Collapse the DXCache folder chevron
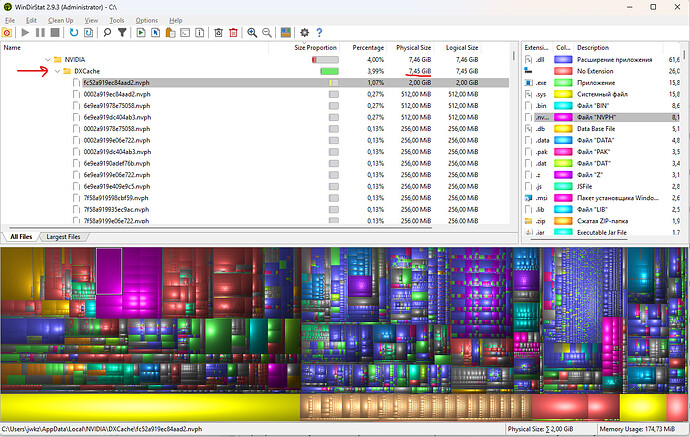Viewport: 690px width, 437px height. coord(57,71)
